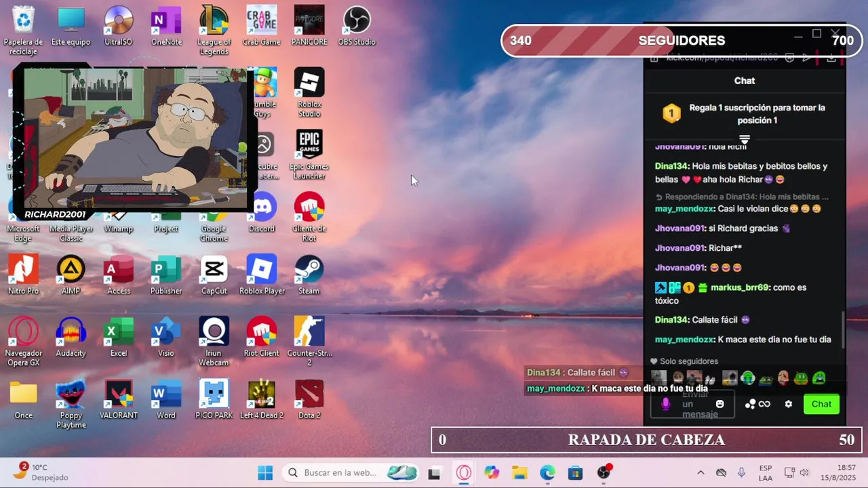Screen dimensions: 868x488
Task: Open the Roblox Player desktop icon
Action: point(262,276)
